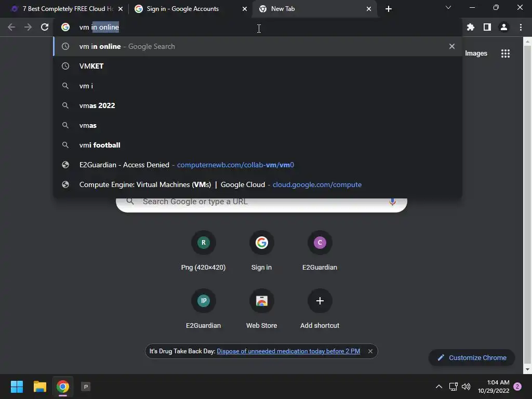Open the Dispose of unneeded medication link
The image size is (532, 399).
point(288,351)
